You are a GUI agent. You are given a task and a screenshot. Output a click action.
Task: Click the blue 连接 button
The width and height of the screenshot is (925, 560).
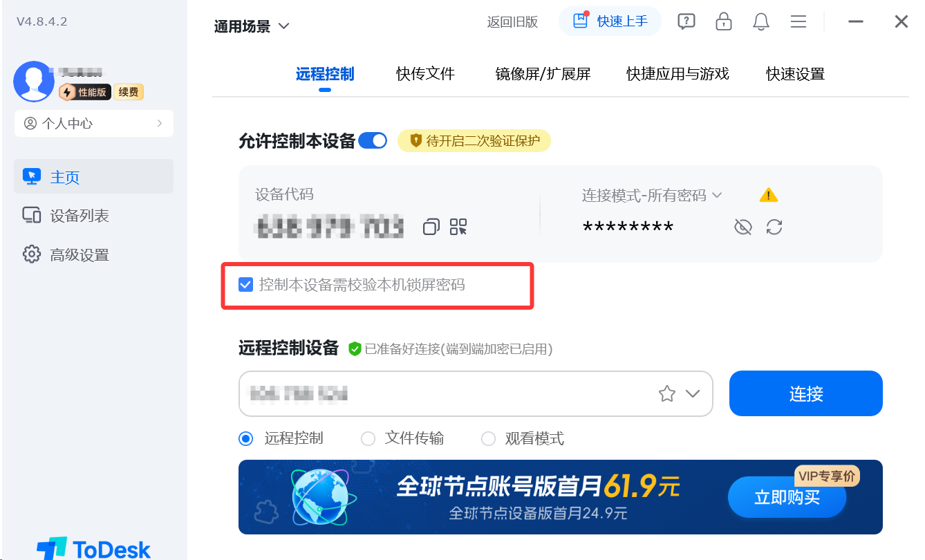click(806, 393)
